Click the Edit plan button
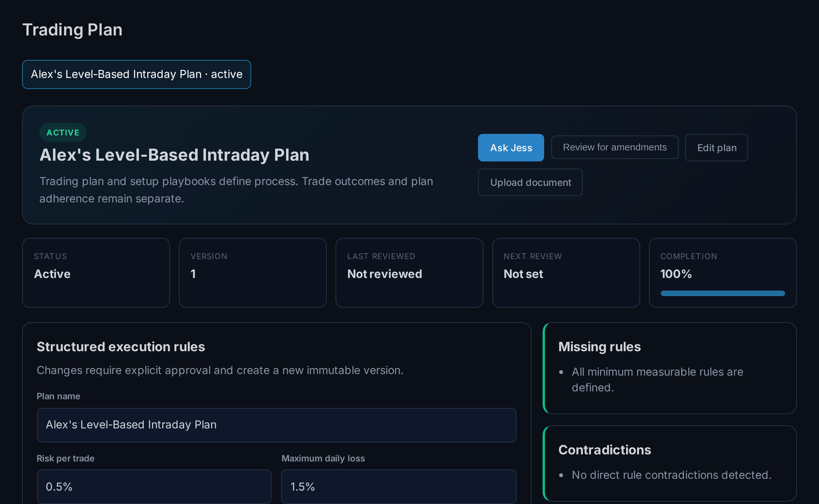 pos(716,148)
